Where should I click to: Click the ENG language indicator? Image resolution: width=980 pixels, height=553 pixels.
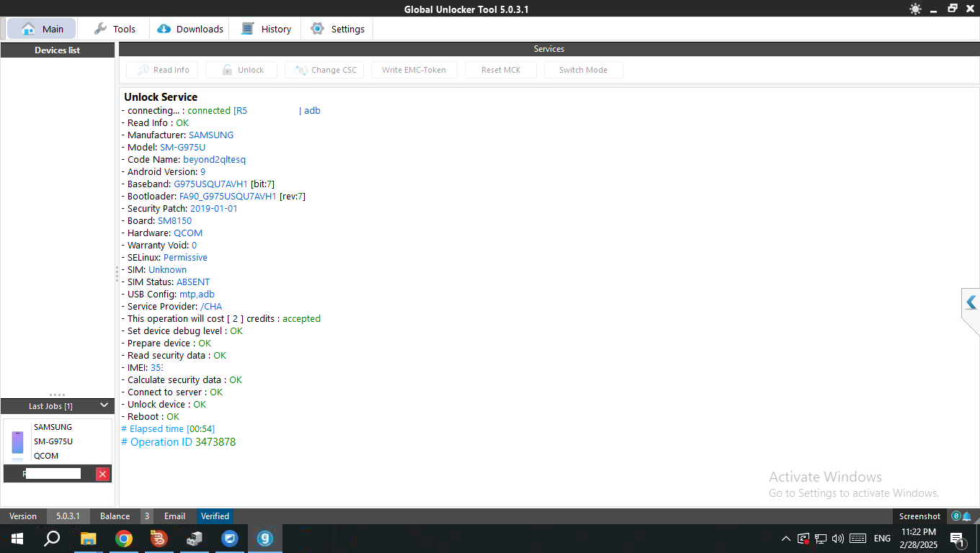[x=882, y=539]
